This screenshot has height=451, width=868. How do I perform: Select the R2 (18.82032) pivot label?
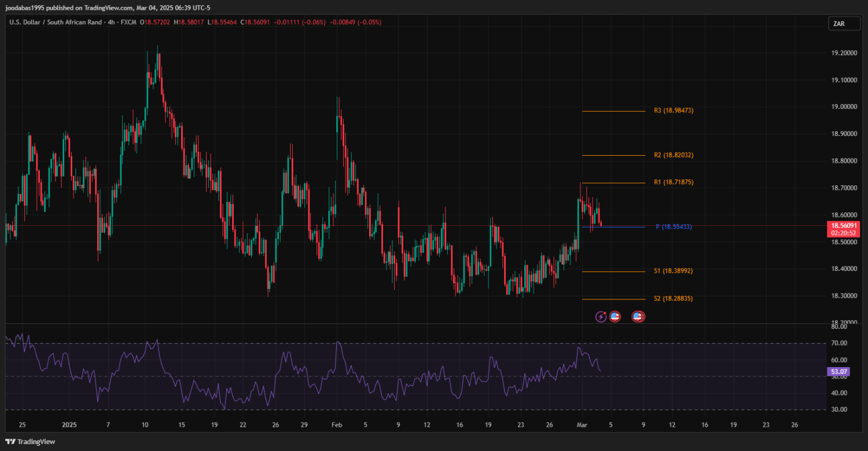(x=674, y=155)
